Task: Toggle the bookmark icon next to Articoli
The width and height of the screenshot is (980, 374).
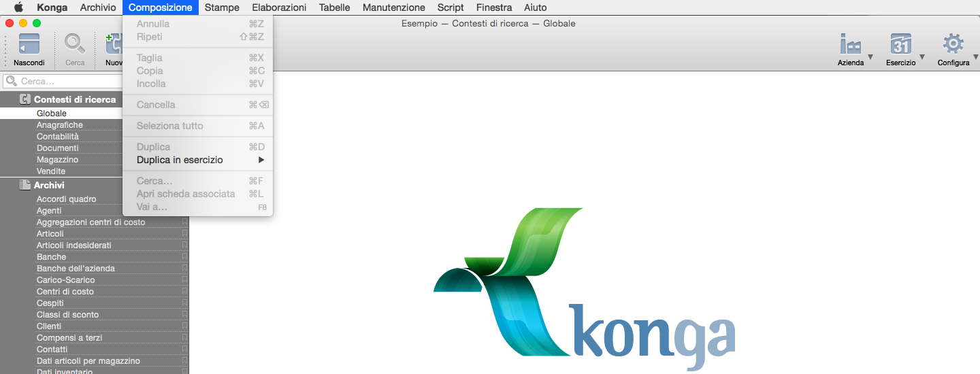Action: click(x=184, y=234)
